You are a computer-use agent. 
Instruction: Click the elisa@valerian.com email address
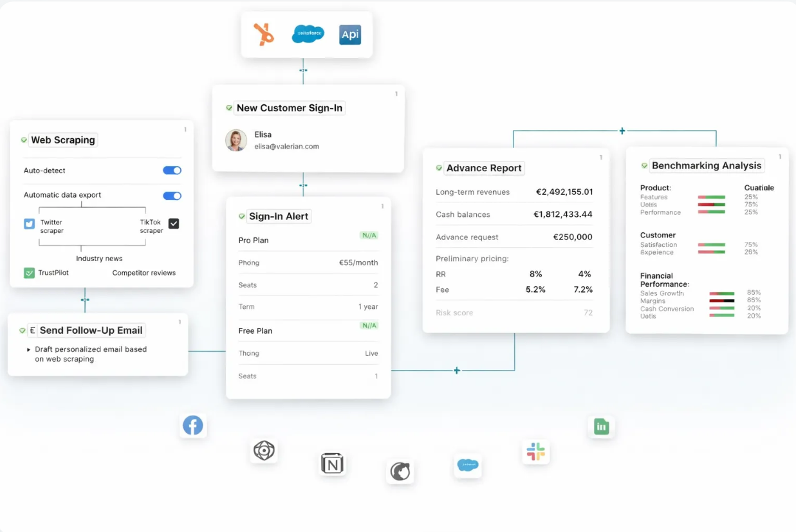(287, 146)
